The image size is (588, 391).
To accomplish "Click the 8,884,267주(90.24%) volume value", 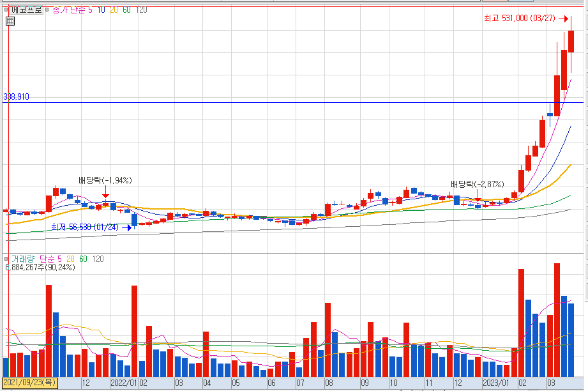I will [40, 267].
